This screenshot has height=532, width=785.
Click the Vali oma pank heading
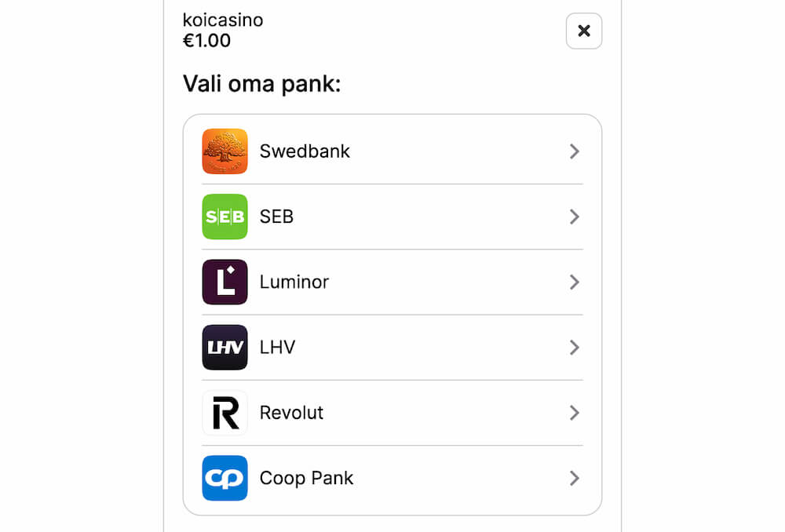(x=261, y=83)
